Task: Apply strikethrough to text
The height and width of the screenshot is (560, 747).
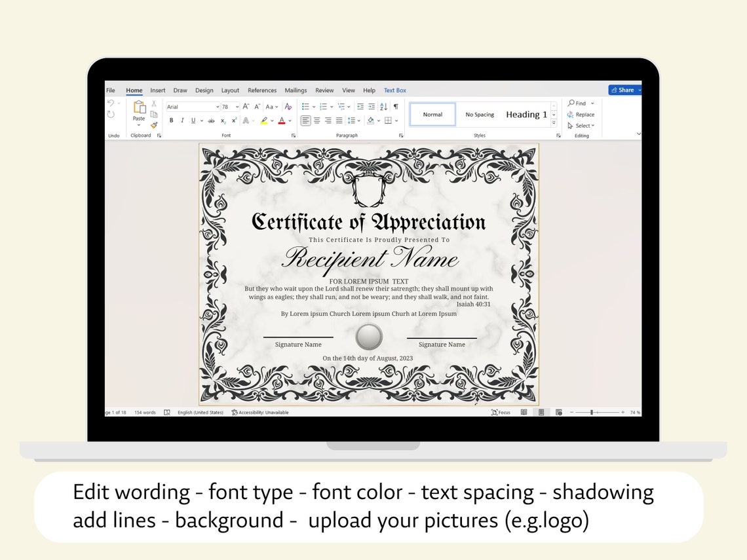Action: 211,120
